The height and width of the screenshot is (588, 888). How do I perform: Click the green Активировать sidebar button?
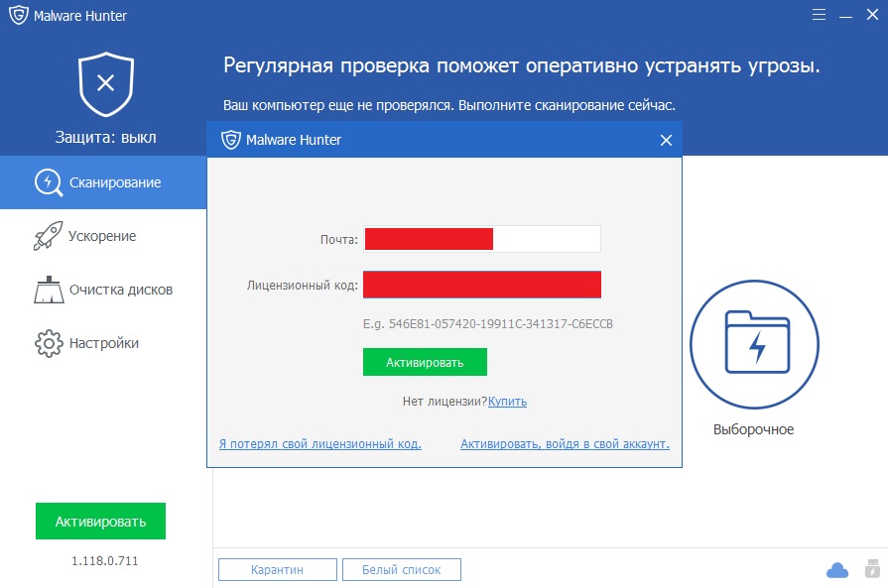(x=100, y=522)
